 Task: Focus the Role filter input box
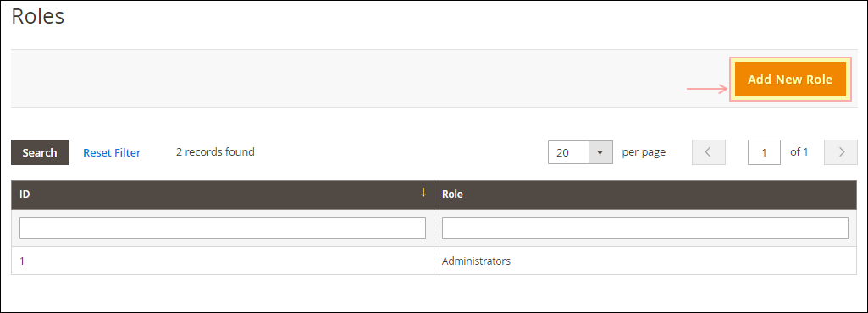coord(645,228)
